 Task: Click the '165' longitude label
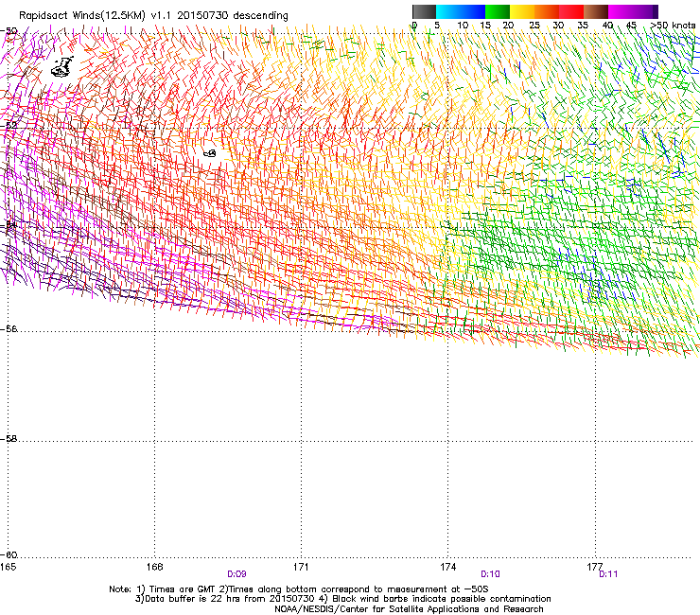(x=8, y=567)
